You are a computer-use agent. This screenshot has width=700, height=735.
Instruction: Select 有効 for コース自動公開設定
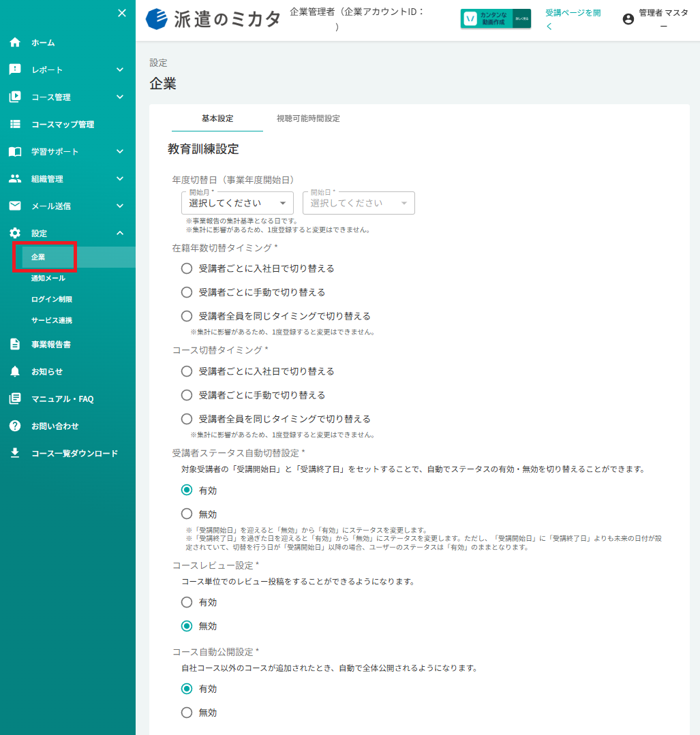[187, 689]
